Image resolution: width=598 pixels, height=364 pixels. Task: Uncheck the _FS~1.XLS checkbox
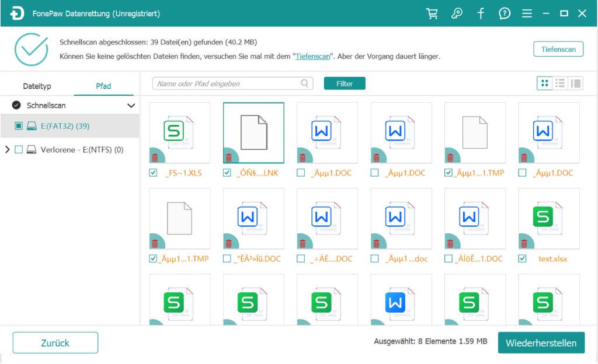point(154,173)
